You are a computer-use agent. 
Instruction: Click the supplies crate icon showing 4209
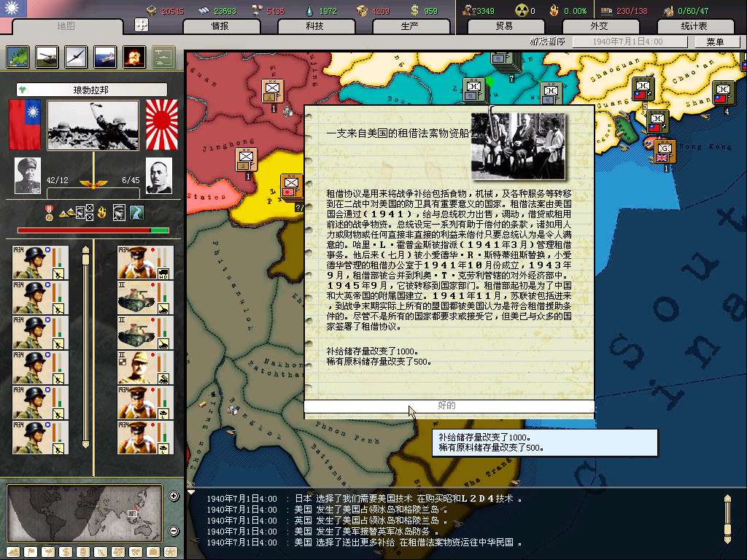362,10
